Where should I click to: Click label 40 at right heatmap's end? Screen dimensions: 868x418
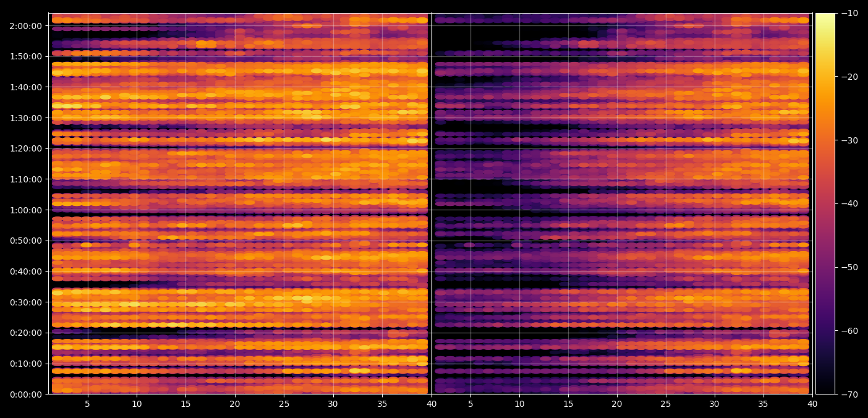(x=812, y=404)
